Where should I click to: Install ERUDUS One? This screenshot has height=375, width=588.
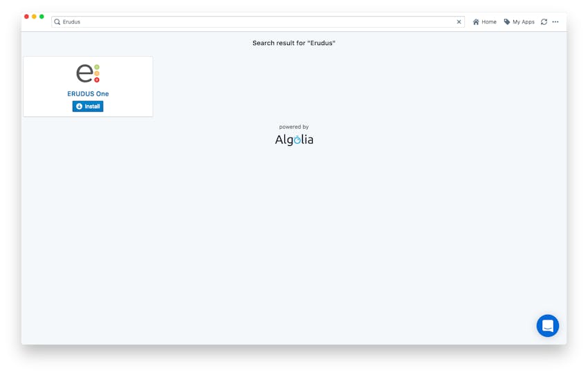(88, 107)
